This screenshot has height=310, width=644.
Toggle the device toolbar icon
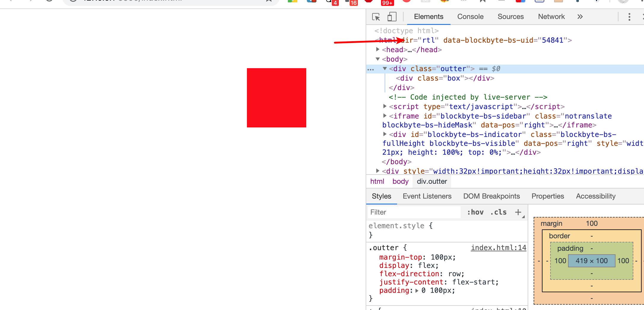coord(392,17)
